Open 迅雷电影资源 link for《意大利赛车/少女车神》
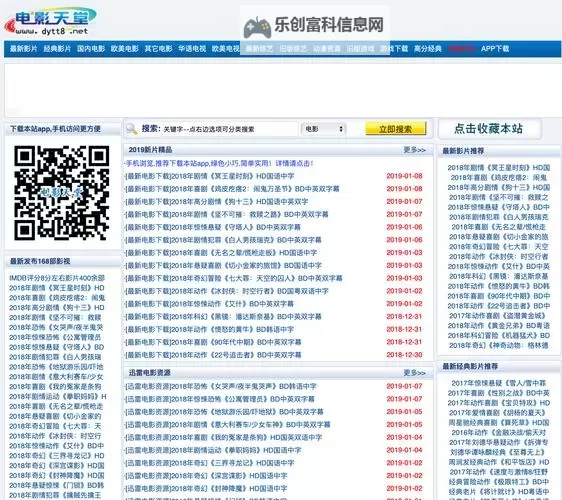 228,425
